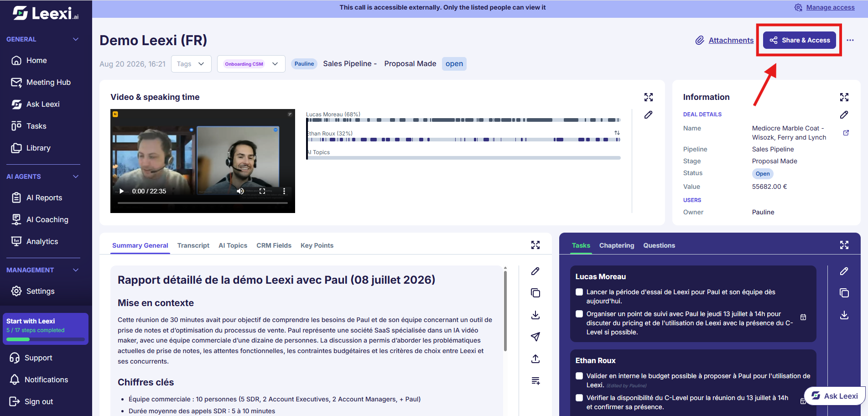The image size is (868, 416).
Task: Collapse the AI AGENTS sidebar section
Action: coord(76,177)
